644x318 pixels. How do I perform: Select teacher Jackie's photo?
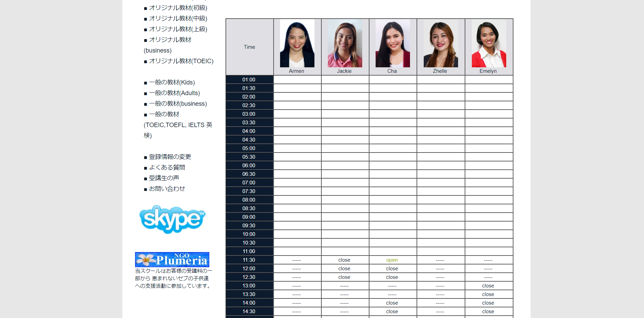point(345,43)
